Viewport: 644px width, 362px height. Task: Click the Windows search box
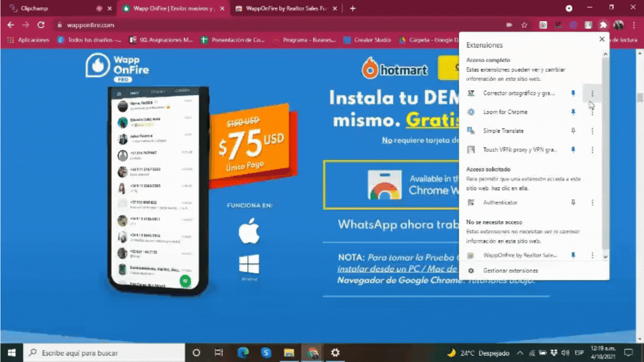[x=103, y=353]
